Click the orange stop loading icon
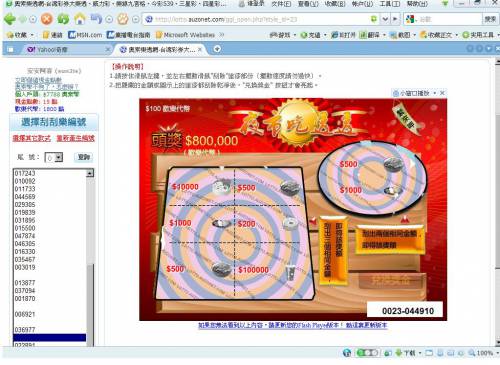Screen dimensions: 500x365 pos(47,19)
